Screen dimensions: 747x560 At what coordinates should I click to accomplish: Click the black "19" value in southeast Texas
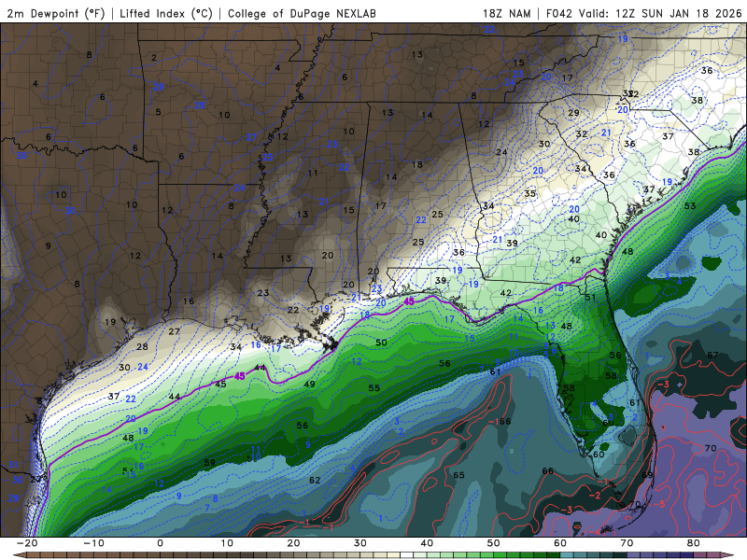pyautogui.click(x=110, y=322)
